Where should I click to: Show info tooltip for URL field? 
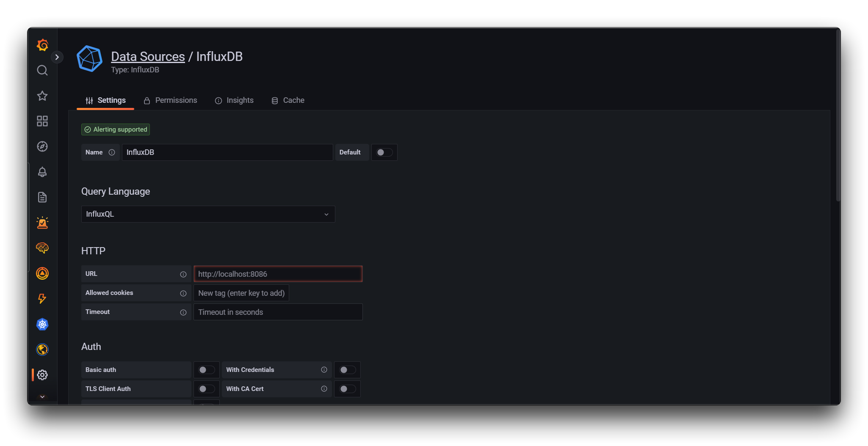click(x=183, y=274)
